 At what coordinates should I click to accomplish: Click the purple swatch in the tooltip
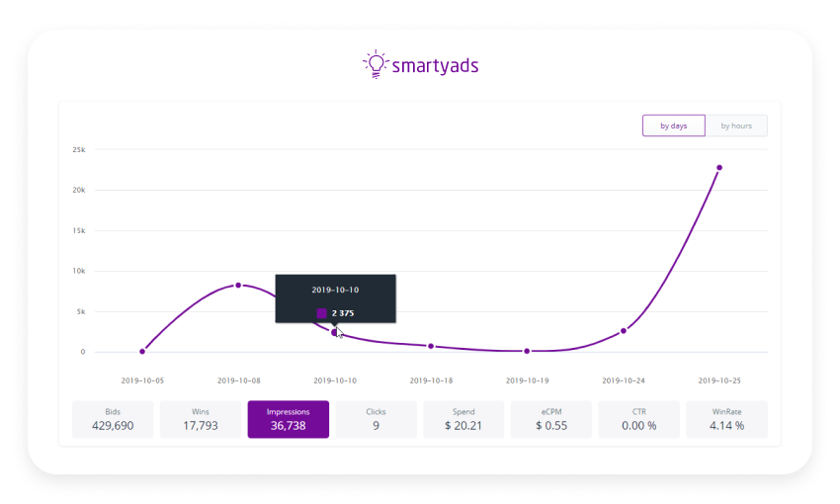click(322, 313)
